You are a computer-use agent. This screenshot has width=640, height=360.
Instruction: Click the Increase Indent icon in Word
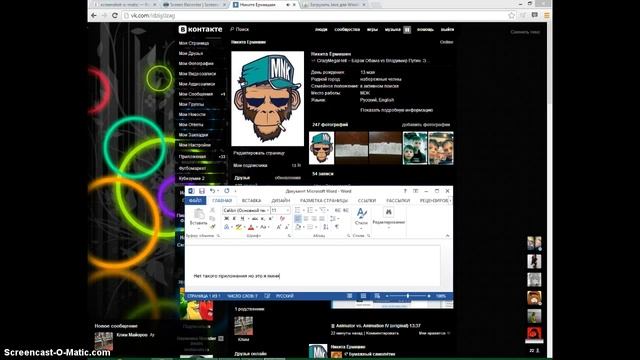pos(346,210)
